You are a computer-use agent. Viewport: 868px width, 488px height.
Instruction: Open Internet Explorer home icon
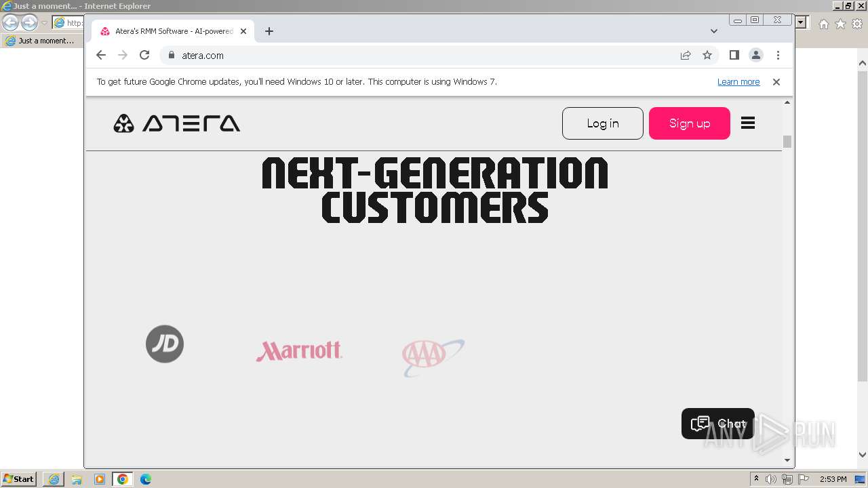click(x=824, y=24)
